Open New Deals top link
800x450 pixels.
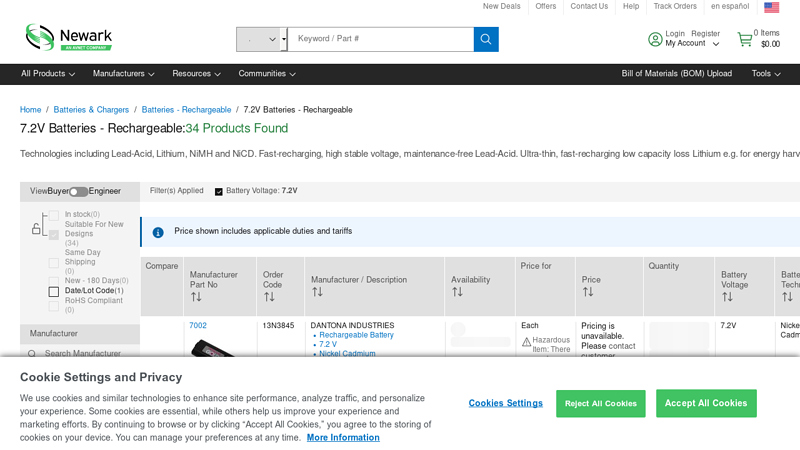pyautogui.click(x=502, y=6)
